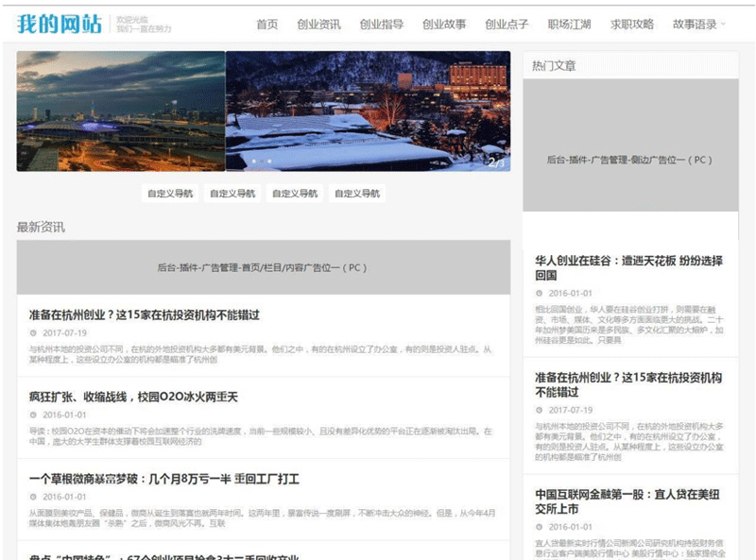The height and width of the screenshot is (560, 756).
Task: Click clock icon of 校园O2O article date
Action: click(33, 415)
